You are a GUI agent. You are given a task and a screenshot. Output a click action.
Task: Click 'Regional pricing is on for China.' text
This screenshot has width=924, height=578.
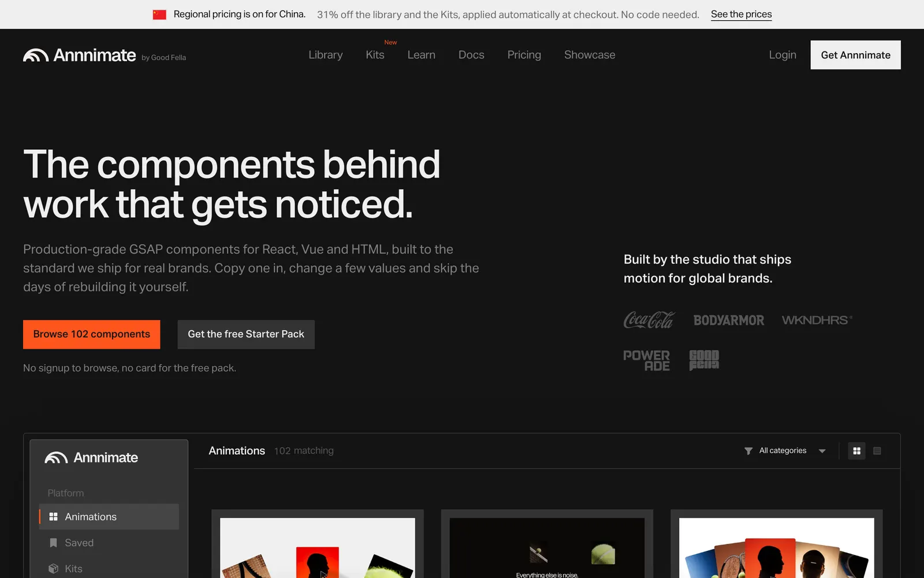240,14
